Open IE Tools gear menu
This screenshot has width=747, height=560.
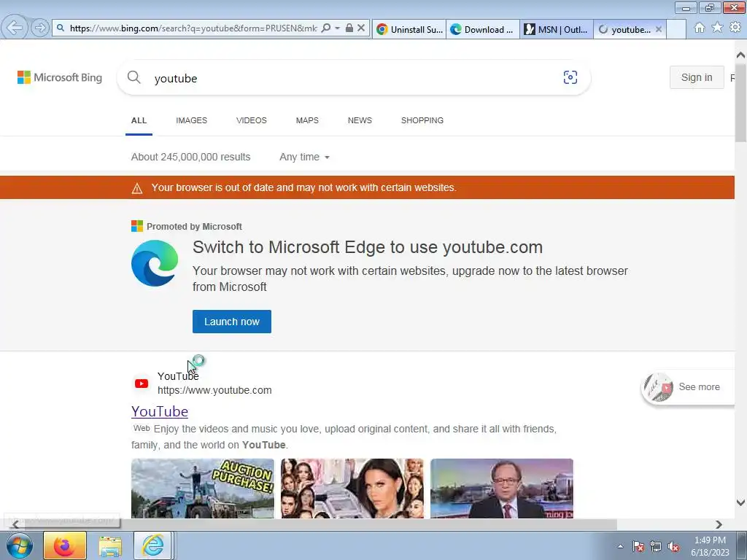(x=735, y=28)
